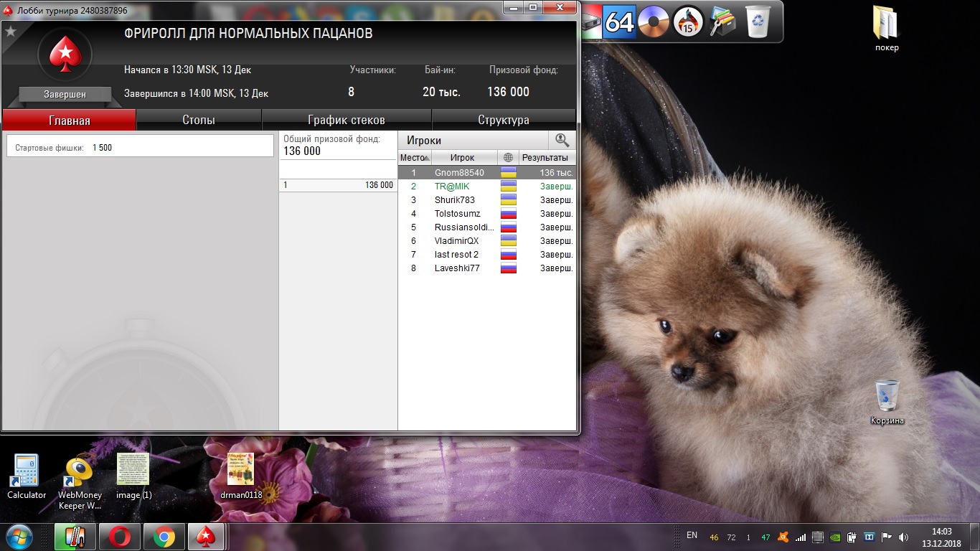
Task: Open the График стеков tab
Action: (x=347, y=120)
